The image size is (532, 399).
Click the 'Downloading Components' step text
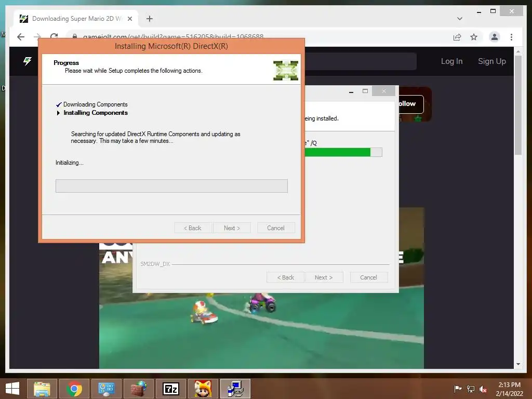pyautogui.click(x=96, y=104)
